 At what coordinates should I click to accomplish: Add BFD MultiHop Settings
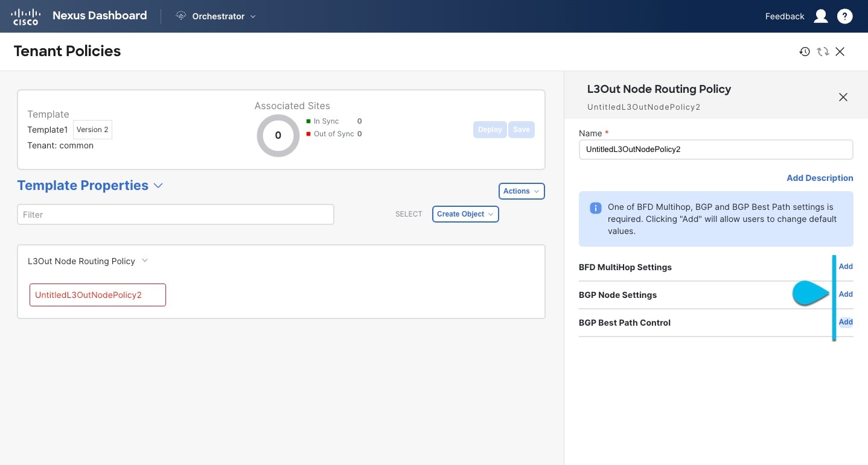coord(846,267)
